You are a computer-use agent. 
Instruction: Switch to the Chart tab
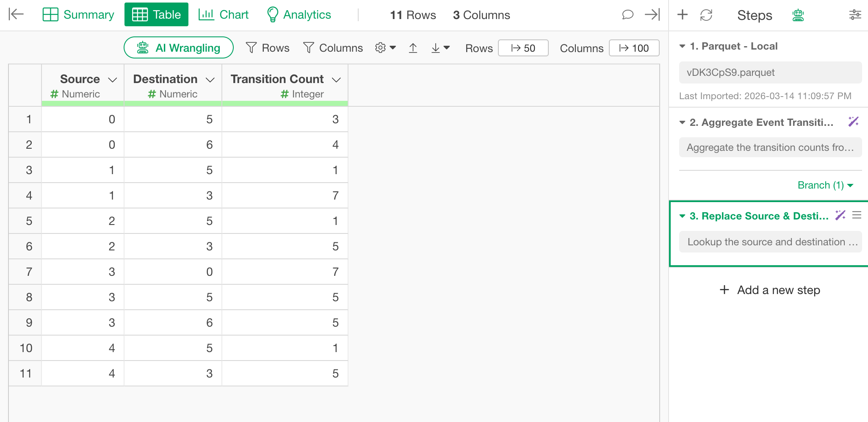pos(223,14)
